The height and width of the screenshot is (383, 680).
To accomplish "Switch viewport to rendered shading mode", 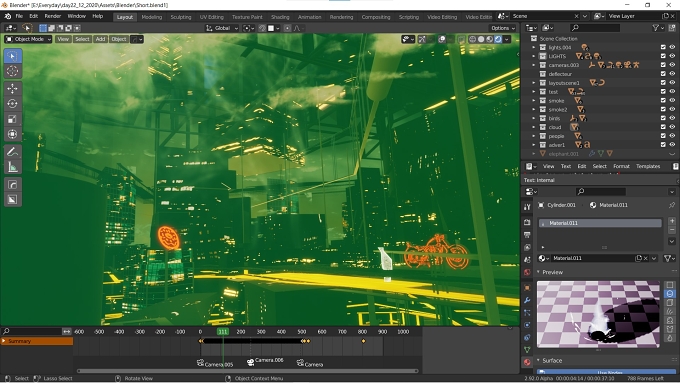I will (498, 39).
